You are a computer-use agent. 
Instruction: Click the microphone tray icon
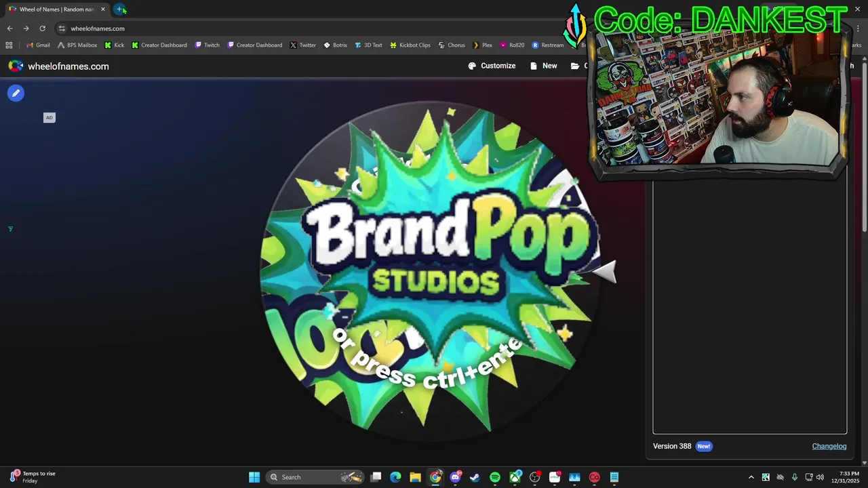point(795,477)
